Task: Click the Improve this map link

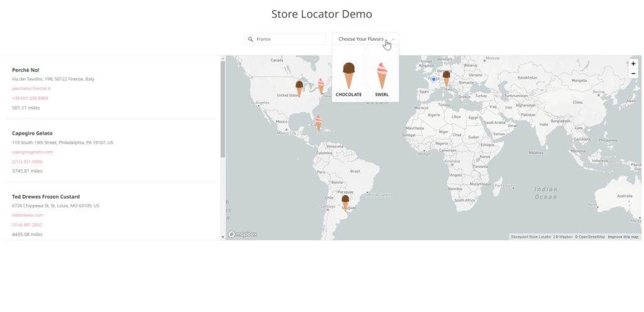Action: [623, 237]
